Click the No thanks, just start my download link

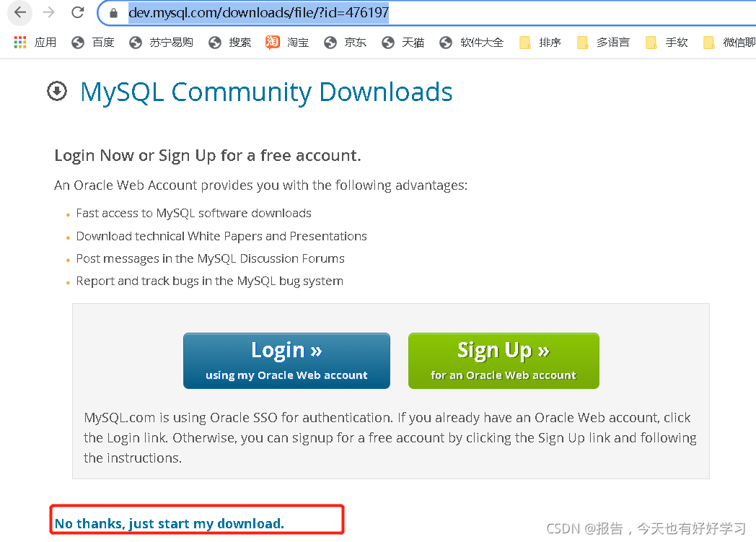(170, 523)
